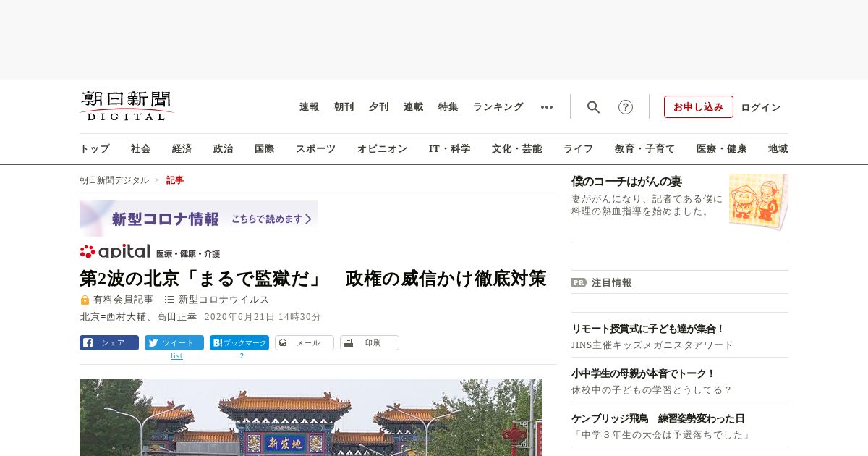Open 新型コロナ情報 banner
868x456 pixels.
tap(199, 219)
